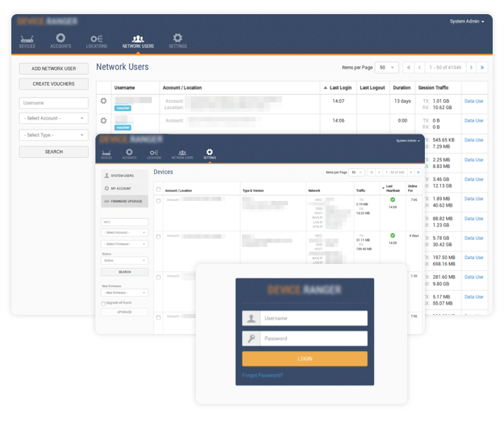Expand the 'Select Type' dropdown

click(54, 135)
